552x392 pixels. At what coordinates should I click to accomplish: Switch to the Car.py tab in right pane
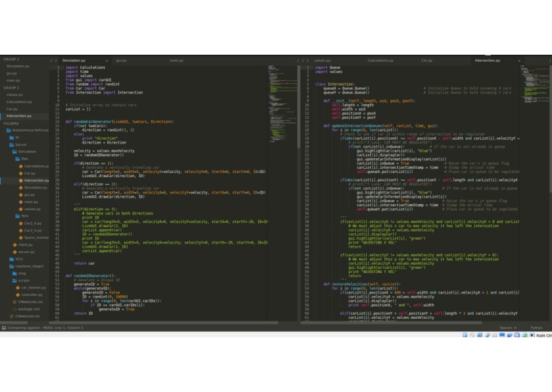point(427,60)
